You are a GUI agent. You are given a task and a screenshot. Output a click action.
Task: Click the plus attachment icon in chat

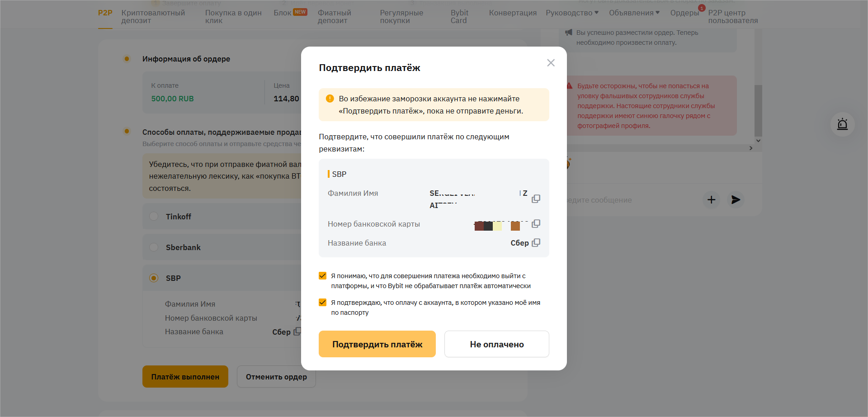(711, 199)
